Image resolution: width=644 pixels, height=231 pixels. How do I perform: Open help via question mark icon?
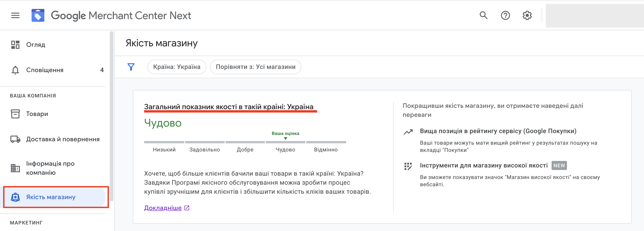505,16
